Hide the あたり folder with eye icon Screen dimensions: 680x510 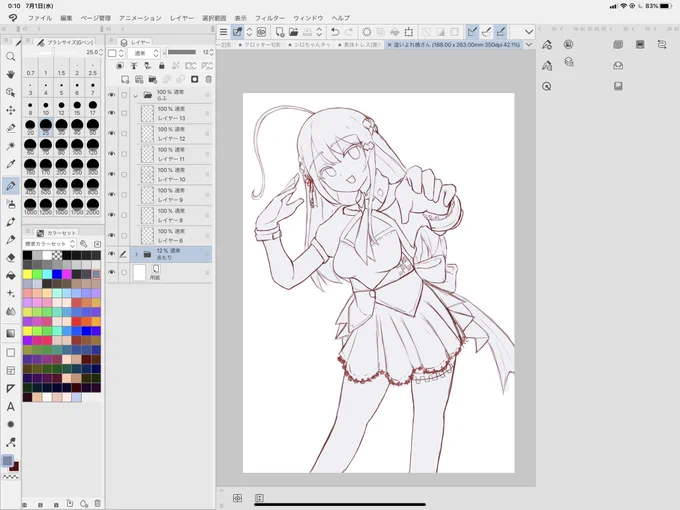pyautogui.click(x=111, y=254)
